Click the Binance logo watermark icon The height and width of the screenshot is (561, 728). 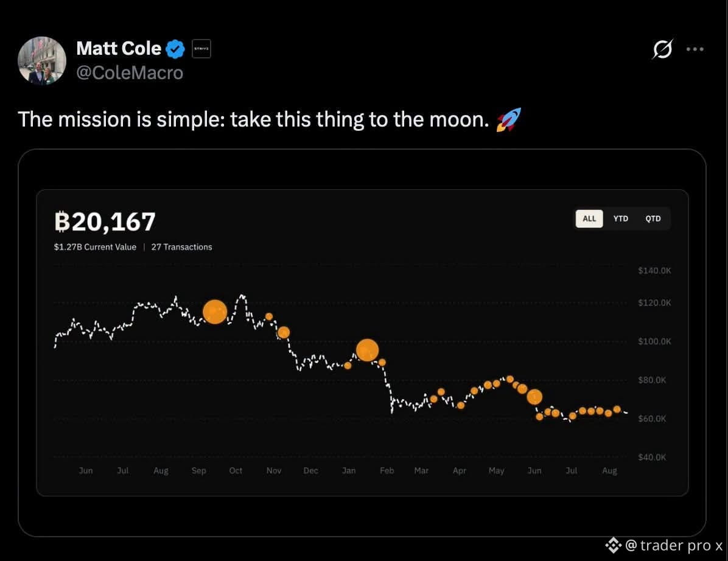614,545
